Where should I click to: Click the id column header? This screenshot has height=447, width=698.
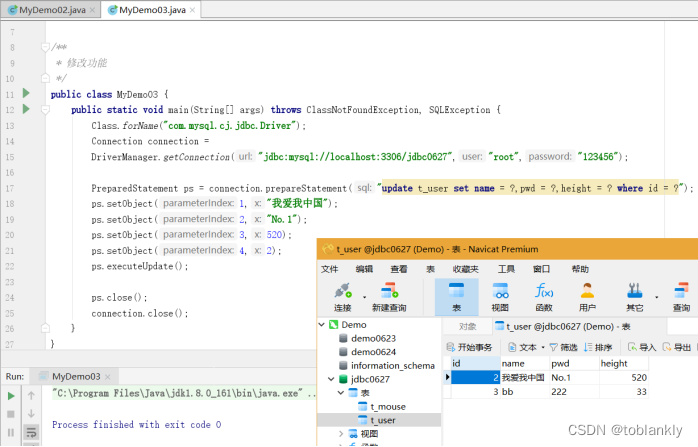(476, 363)
